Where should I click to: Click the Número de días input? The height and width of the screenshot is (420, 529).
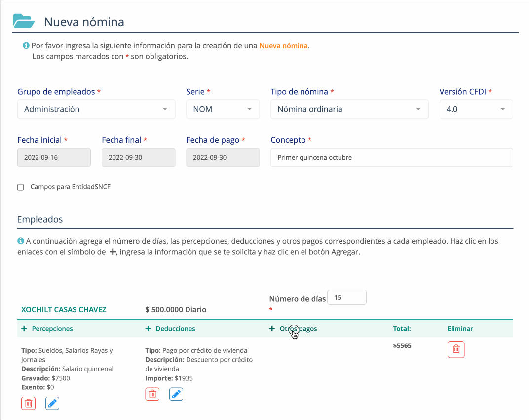point(347,297)
